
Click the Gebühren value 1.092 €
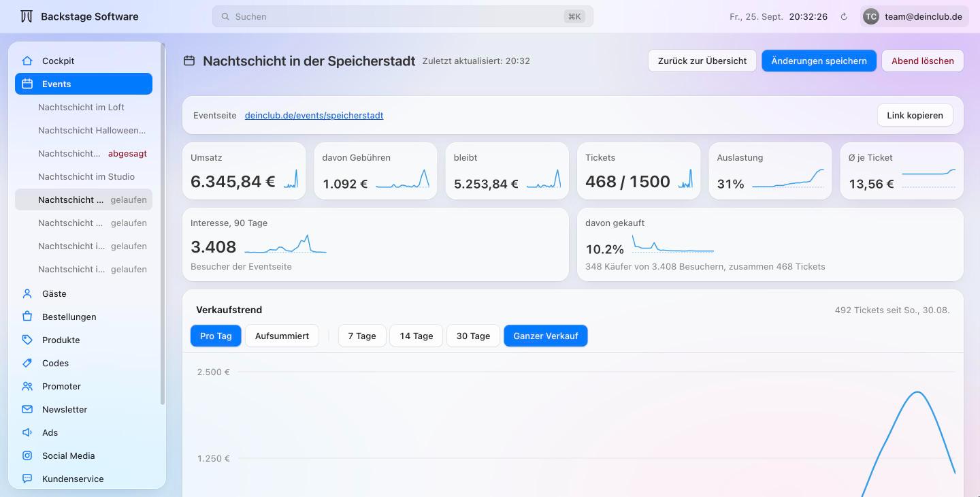pyautogui.click(x=345, y=184)
